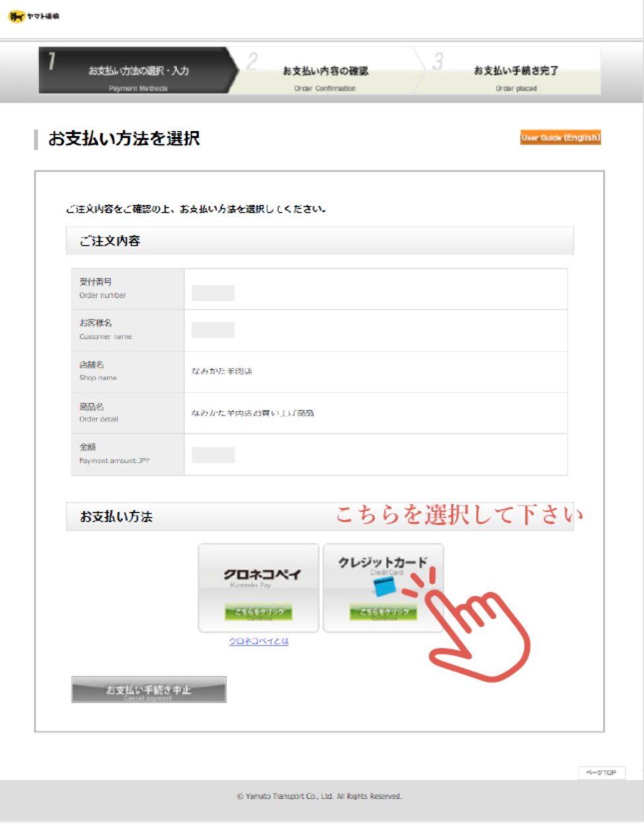
Task: Click the blue credit card icon
Action: pos(385,586)
